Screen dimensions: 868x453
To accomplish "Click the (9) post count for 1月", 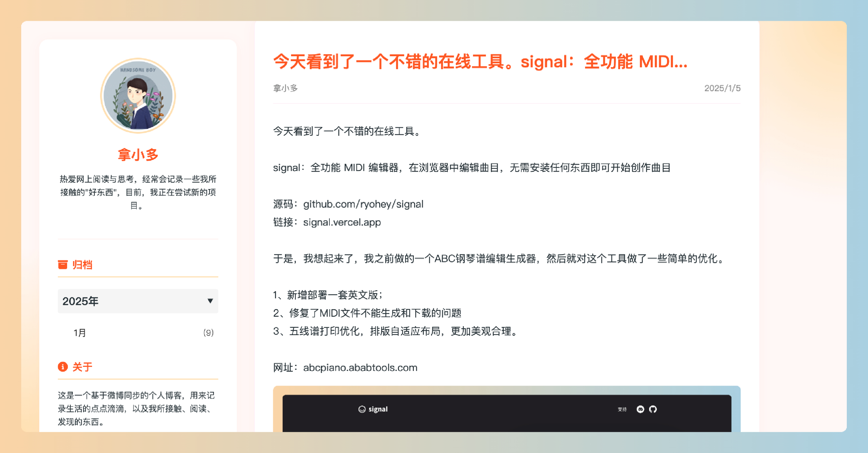I will (208, 333).
